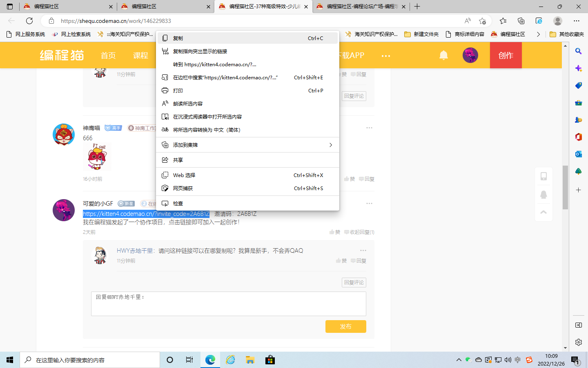Open the user avatar in the yellow header
This screenshot has height=368, width=588.
pos(470,55)
